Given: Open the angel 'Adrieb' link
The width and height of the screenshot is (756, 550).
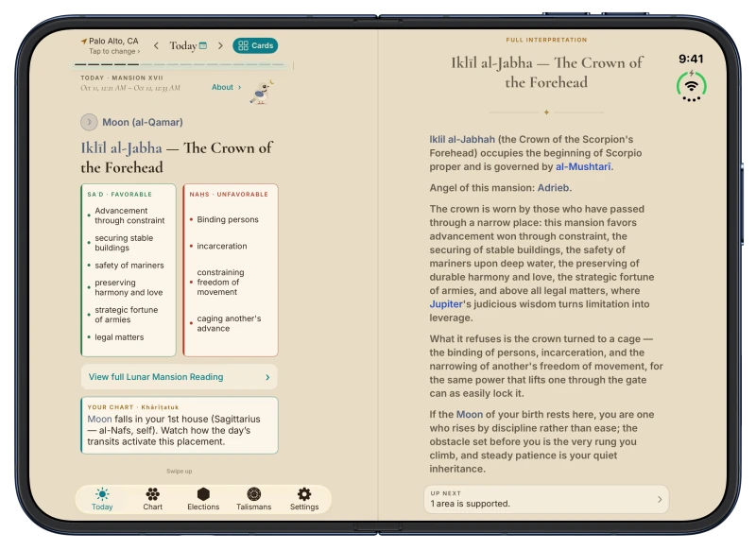Looking at the screenshot, I should coord(553,188).
